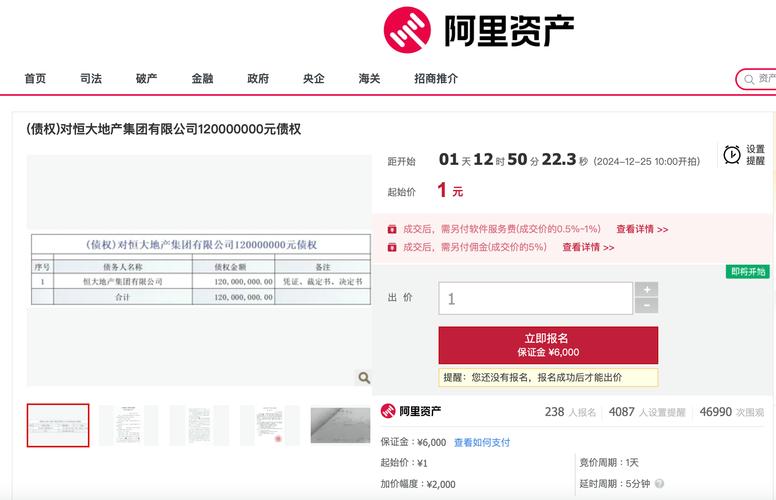Click the 即将开始 status tag
The width and height of the screenshot is (776, 500).
point(748,272)
